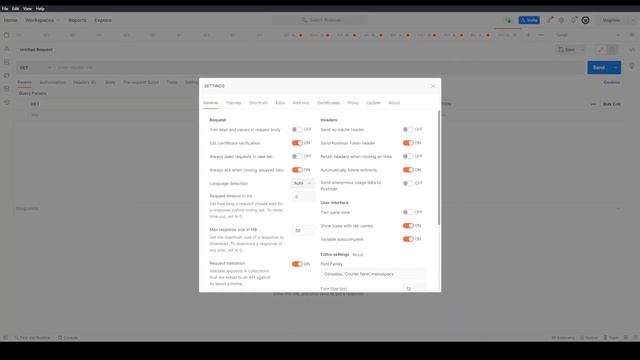Open the Authorization request tab

pos(53,82)
